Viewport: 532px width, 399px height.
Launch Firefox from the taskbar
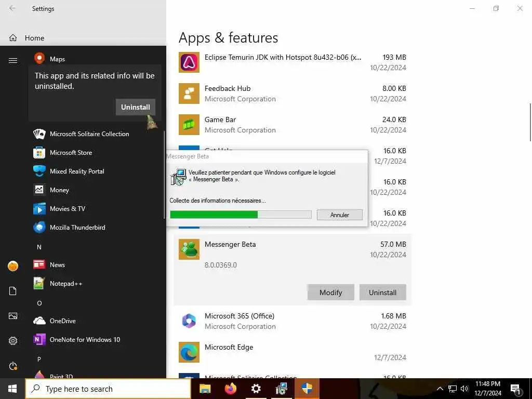click(x=230, y=389)
